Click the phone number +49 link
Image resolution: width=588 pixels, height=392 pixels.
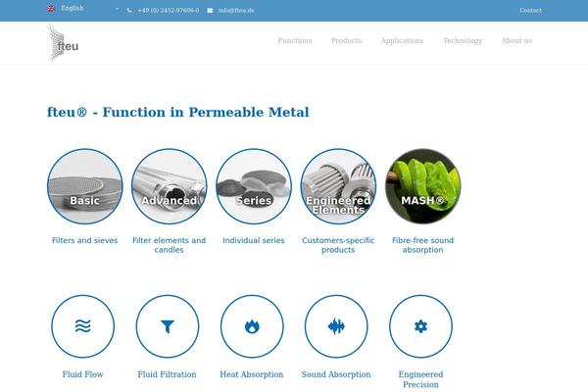pyautogui.click(x=169, y=11)
